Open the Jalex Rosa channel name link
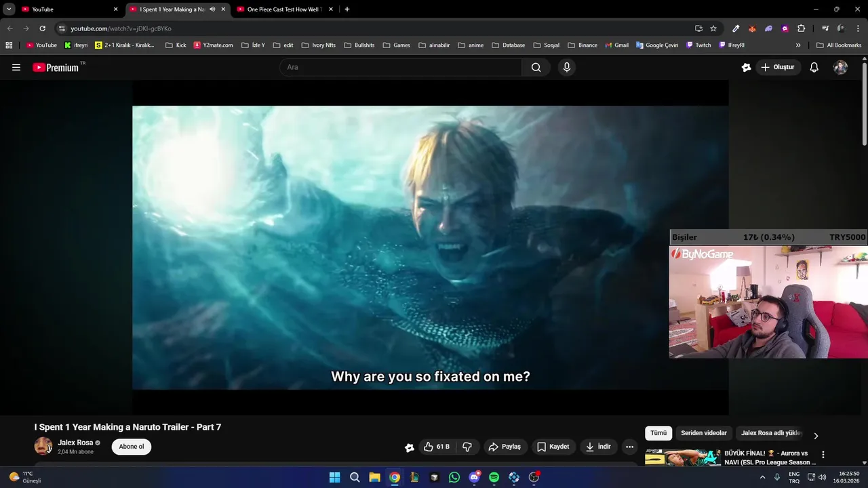Viewport: 868px width, 488px height. coord(75,443)
